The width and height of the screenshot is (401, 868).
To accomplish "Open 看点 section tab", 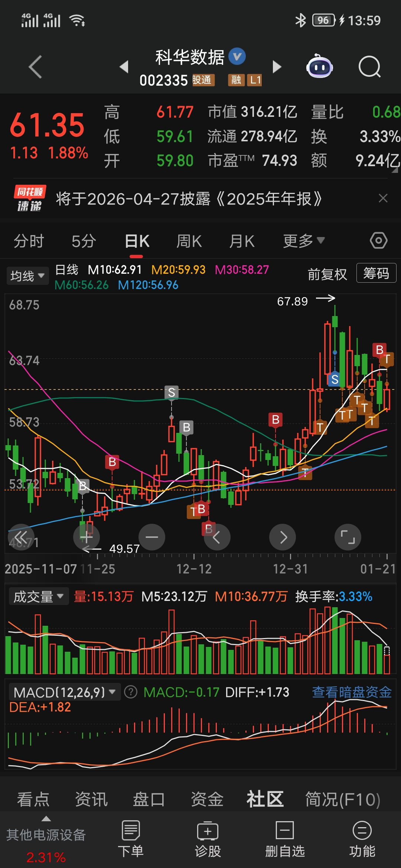I will coord(33,799).
